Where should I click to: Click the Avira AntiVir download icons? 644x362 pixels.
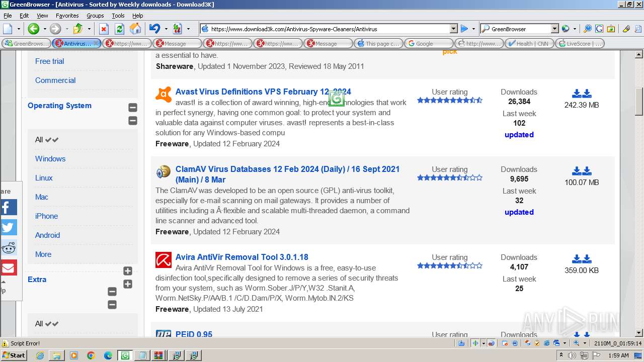tap(582, 259)
